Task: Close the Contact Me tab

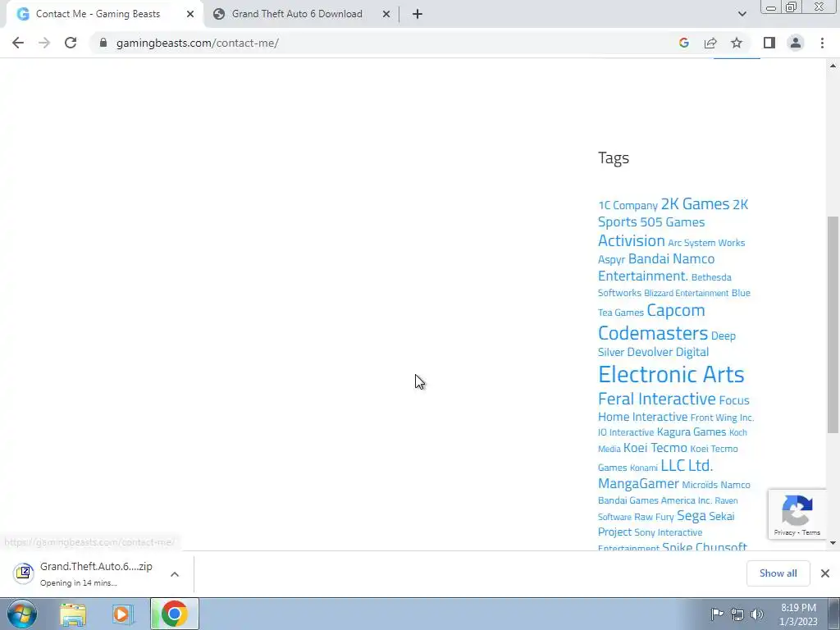Action: [x=190, y=14]
